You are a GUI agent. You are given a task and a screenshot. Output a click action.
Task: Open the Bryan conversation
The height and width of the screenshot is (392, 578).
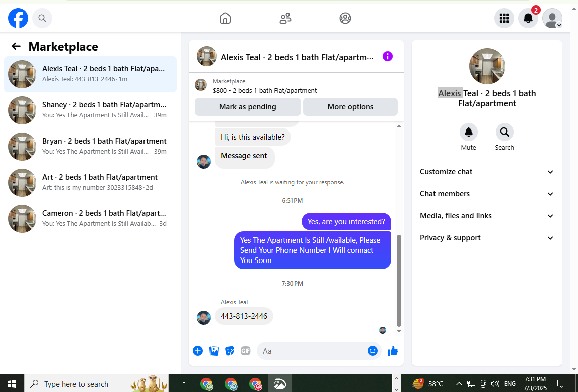click(90, 147)
